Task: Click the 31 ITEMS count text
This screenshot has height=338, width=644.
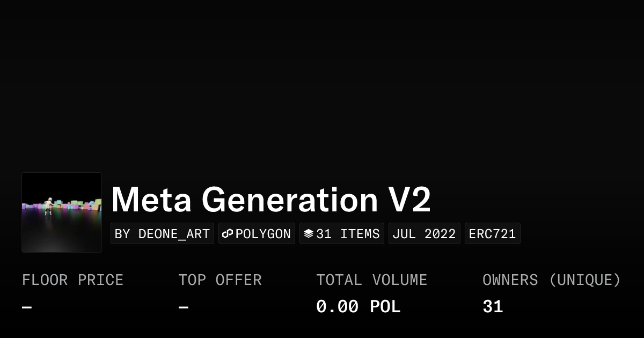Action: [348, 234]
